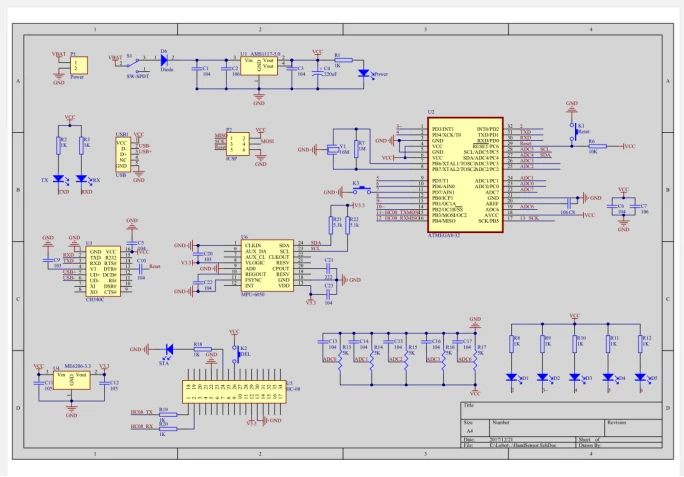Select the Revision field
This screenshot has width=684, height=477.
point(633,428)
